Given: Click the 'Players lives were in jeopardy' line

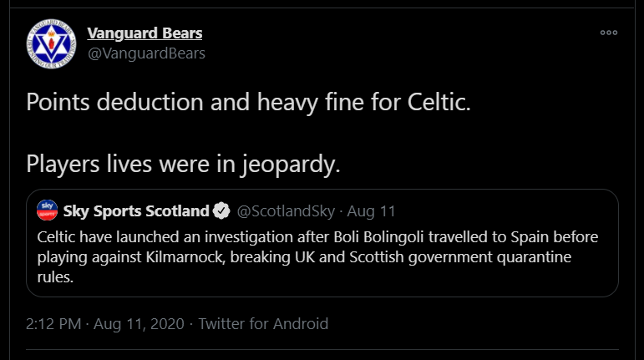Looking at the screenshot, I should [x=184, y=163].
